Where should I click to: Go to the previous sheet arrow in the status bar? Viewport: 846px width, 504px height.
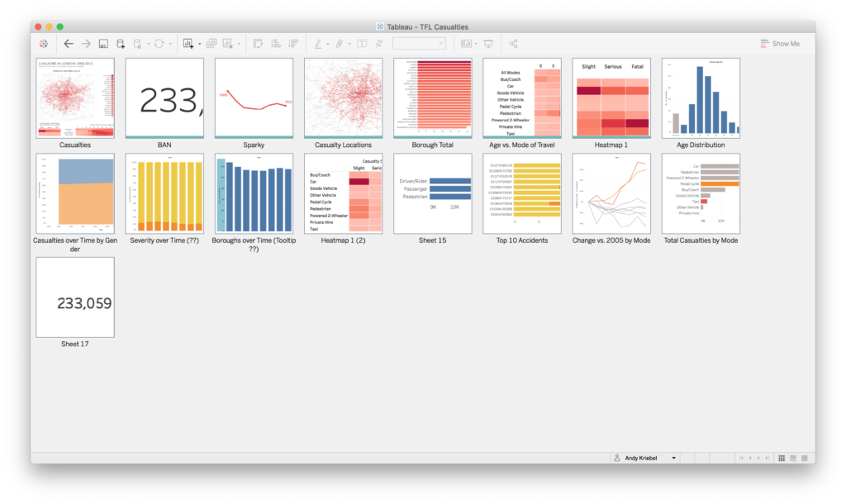tap(750, 458)
